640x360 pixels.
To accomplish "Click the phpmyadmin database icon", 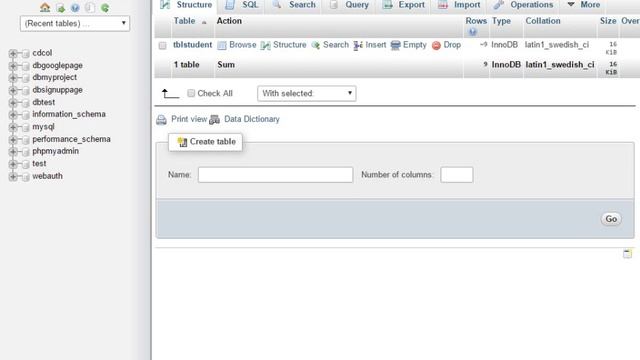I will [x=25, y=152].
